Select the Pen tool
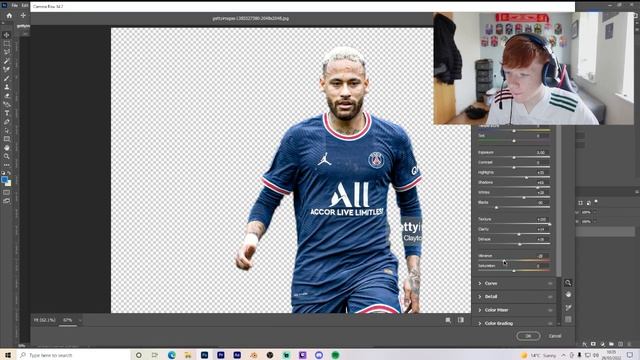The image size is (640, 360). pyautogui.click(x=7, y=122)
